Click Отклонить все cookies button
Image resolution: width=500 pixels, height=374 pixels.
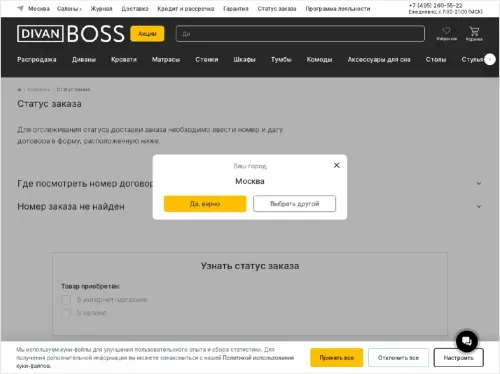coord(398,358)
